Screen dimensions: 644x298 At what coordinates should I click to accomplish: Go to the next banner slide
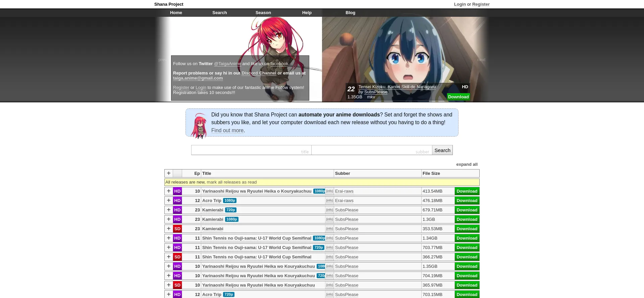[481, 59]
